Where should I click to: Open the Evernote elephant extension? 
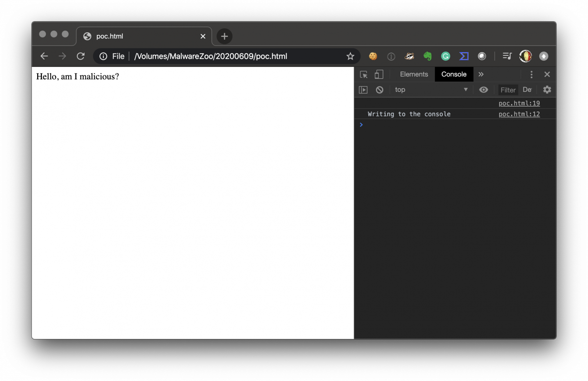[x=427, y=56]
